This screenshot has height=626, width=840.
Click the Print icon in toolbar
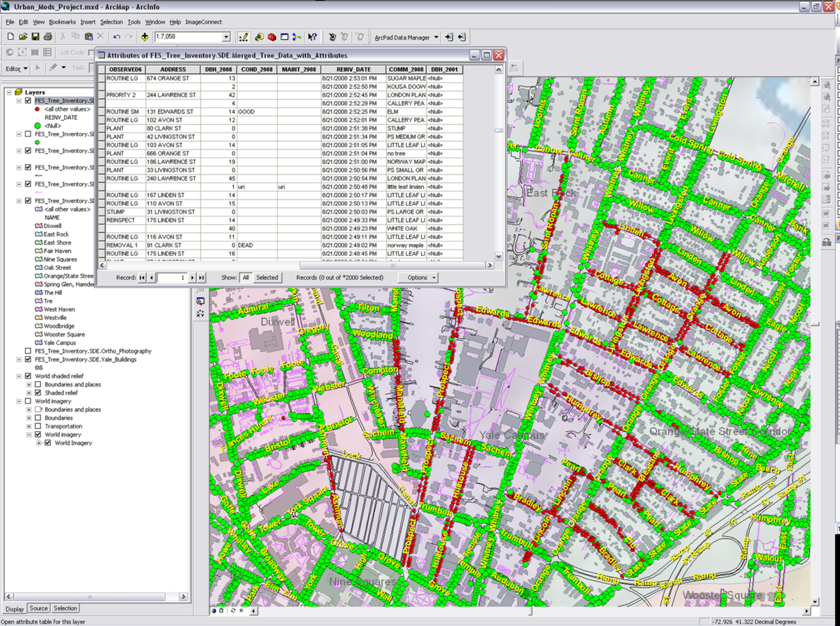click(48, 37)
